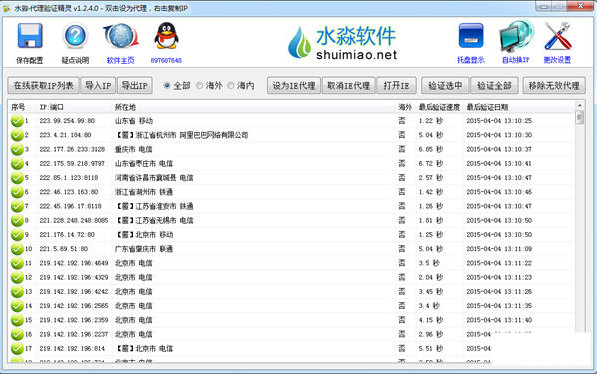Select proxy 219.142.192.196:814
The image size is (597, 374).
(x=72, y=348)
